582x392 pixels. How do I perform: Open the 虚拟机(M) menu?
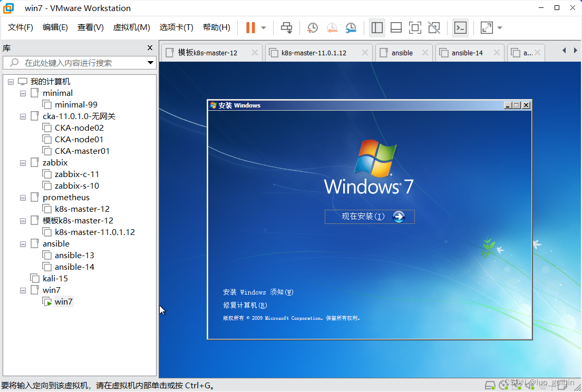(131, 27)
